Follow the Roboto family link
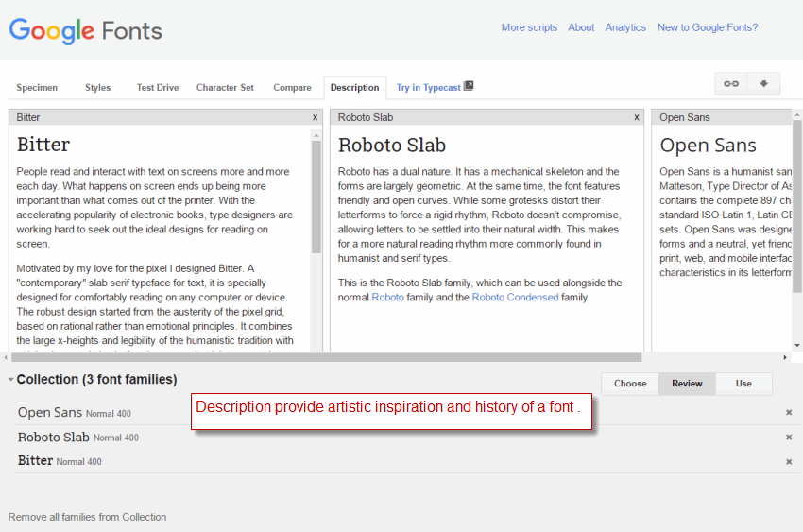The width and height of the screenshot is (803, 532). pyautogui.click(x=387, y=298)
